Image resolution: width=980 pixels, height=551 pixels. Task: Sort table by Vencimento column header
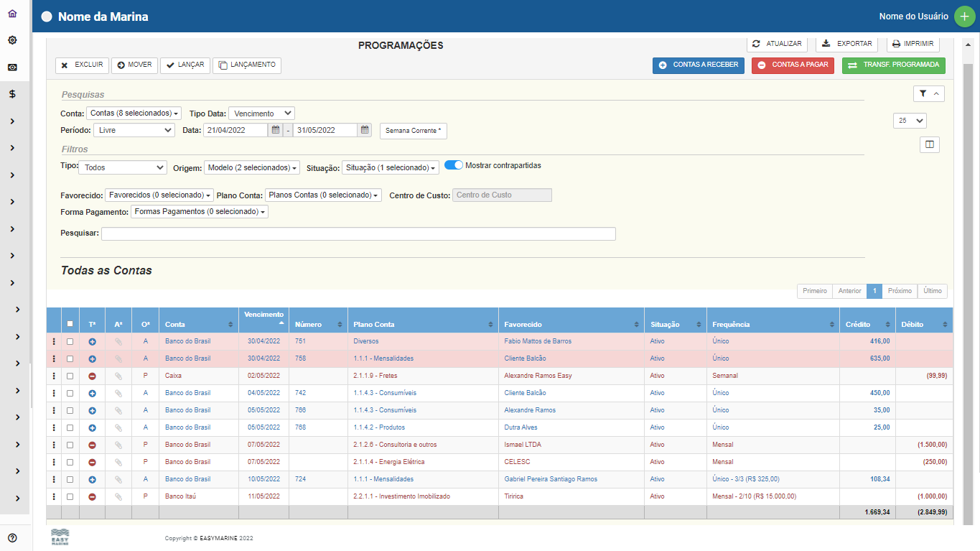263,319
